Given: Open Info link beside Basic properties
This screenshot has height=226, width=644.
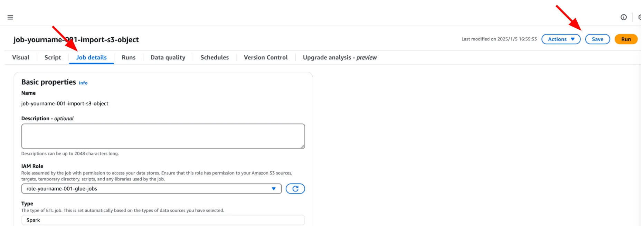Looking at the screenshot, I should (x=83, y=83).
